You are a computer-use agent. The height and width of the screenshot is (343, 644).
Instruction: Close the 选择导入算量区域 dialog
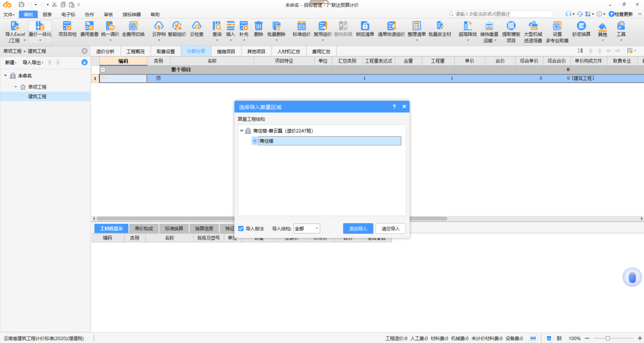click(404, 107)
